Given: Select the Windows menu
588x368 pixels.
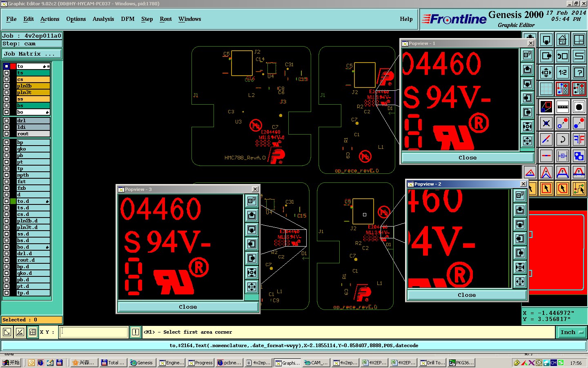Looking at the screenshot, I should click(x=189, y=19).
